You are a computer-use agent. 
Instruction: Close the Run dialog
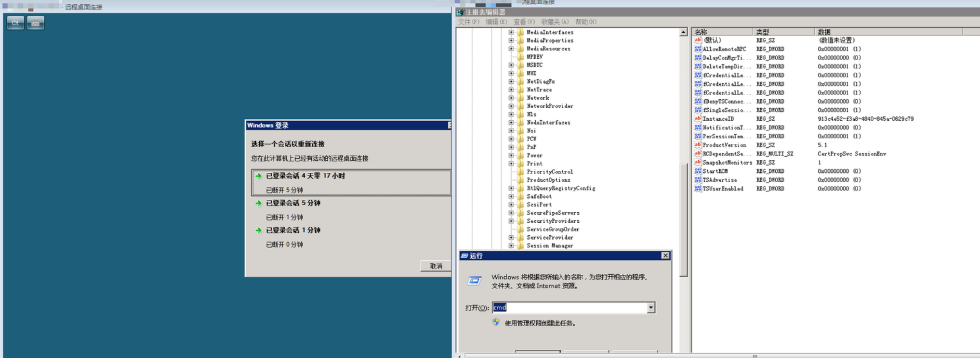665,256
